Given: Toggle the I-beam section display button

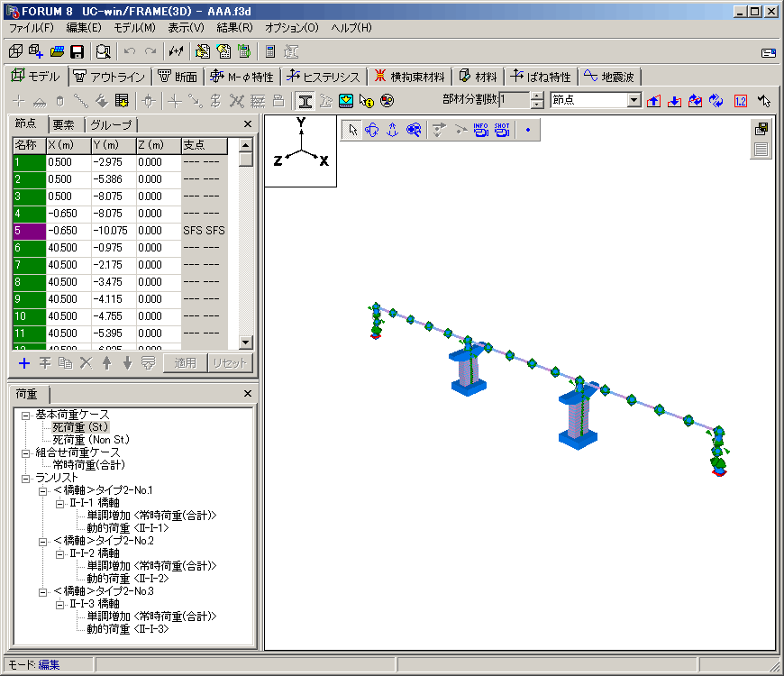Looking at the screenshot, I should (x=305, y=101).
